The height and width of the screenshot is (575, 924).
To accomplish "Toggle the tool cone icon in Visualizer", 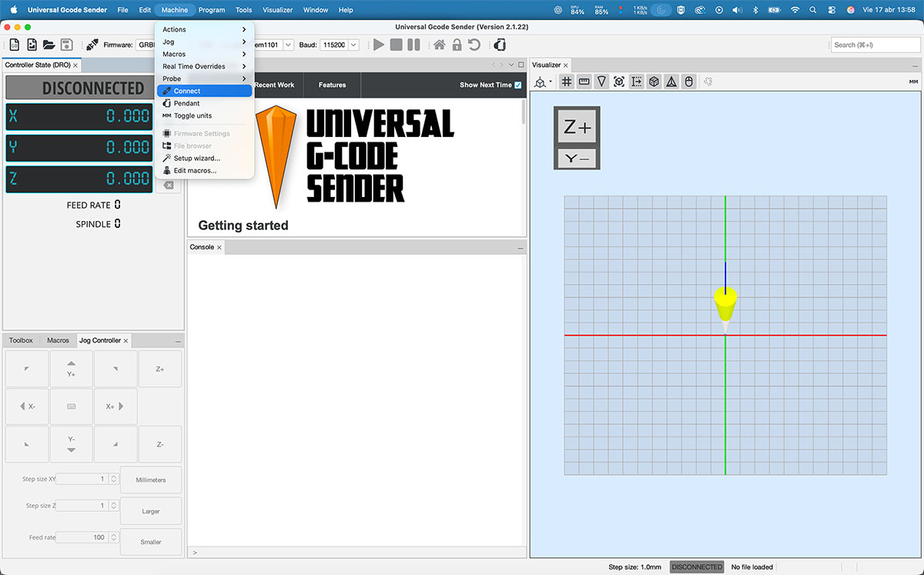I will pyautogui.click(x=601, y=82).
